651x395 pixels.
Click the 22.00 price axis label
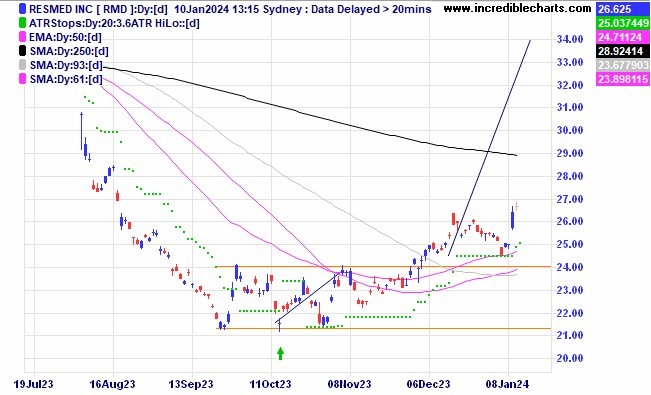click(x=570, y=313)
